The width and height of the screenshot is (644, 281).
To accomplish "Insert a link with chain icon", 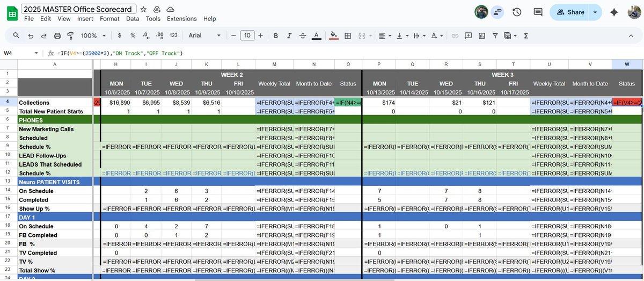I will 455,35.
